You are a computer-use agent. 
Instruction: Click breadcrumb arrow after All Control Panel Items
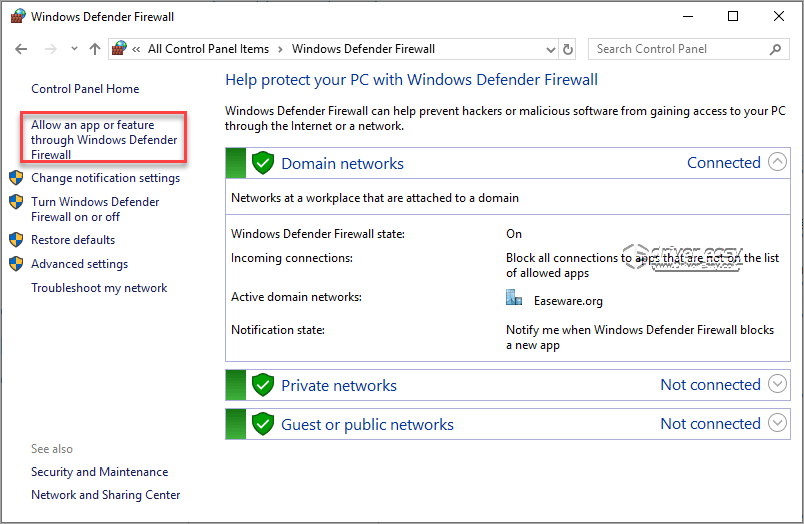click(280, 49)
